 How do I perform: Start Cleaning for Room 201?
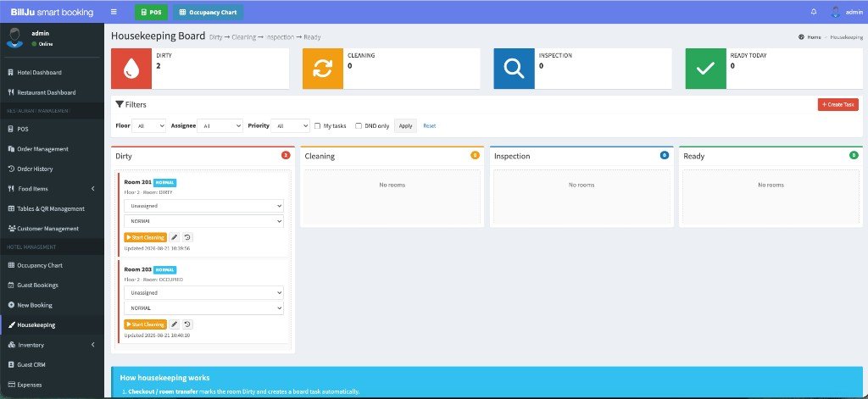coord(146,237)
